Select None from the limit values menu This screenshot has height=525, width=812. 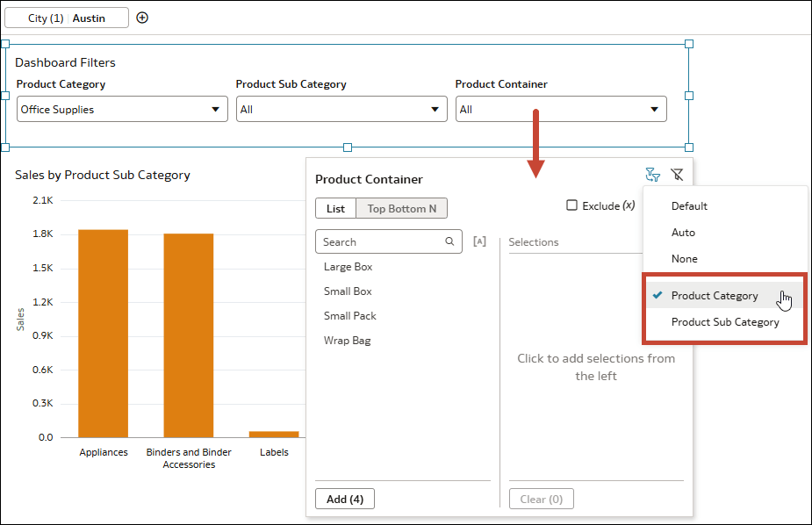pyautogui.click(x=686, y=258)
